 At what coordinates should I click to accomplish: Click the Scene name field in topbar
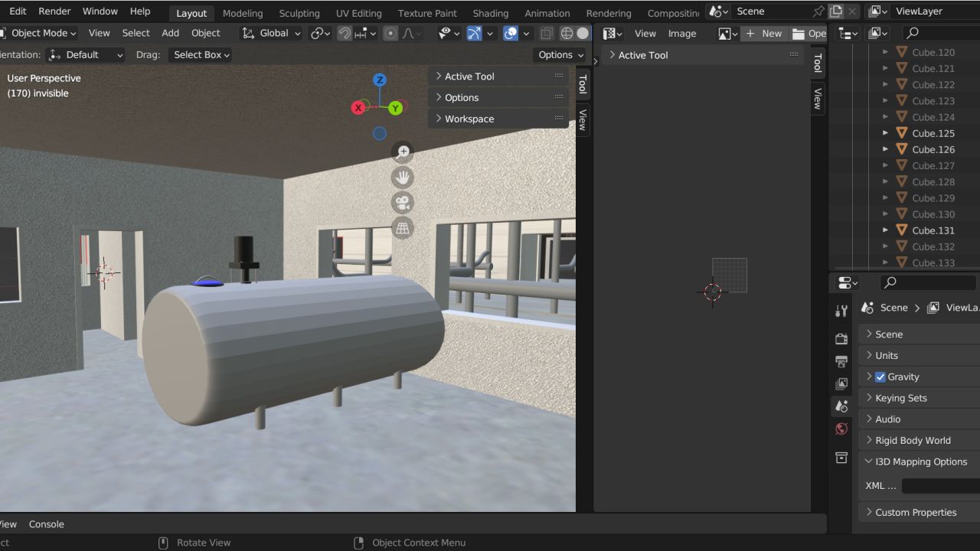click(x=772, y=11)
